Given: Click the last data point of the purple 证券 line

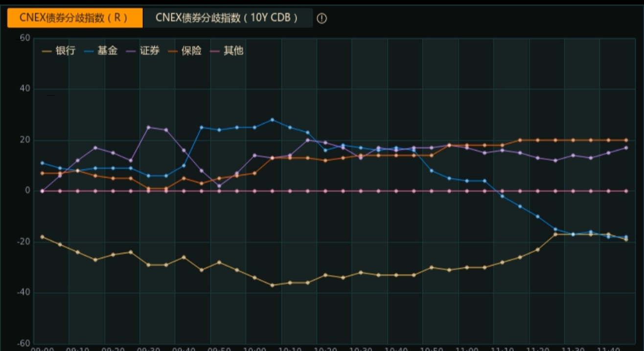Looking at the screenshot, I should point(626,148).
